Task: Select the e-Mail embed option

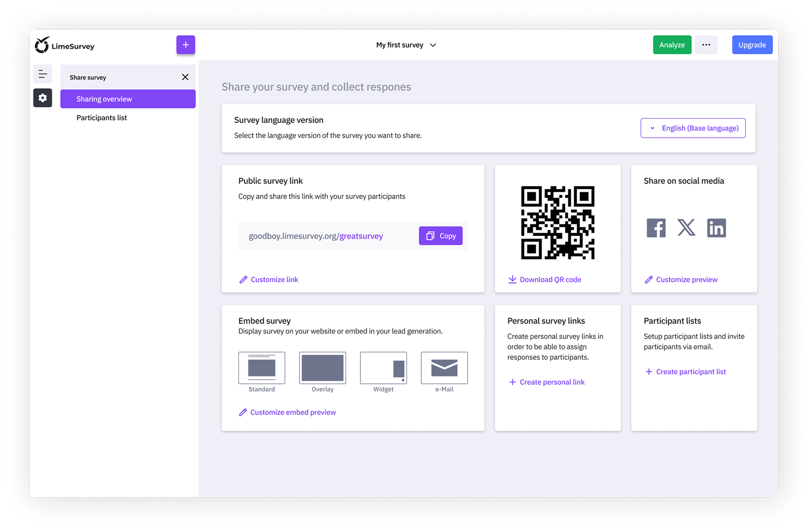Action: point(444,368)
